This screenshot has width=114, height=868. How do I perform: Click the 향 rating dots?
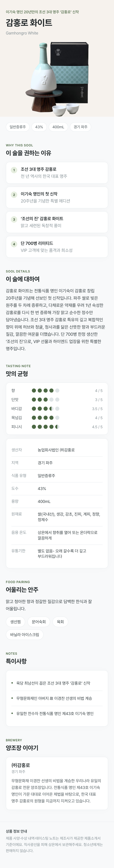pyautogui.click(x=46, y=391)
